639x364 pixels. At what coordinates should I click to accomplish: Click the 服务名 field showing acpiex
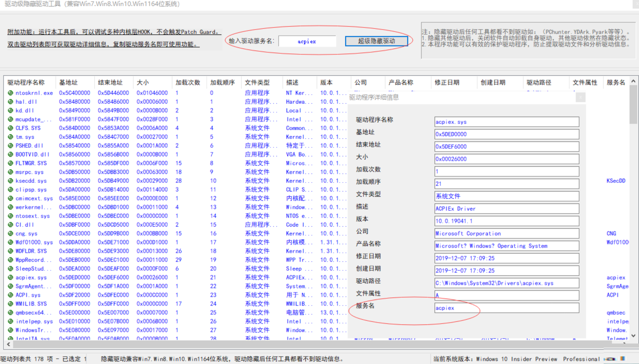click(507, 308)
